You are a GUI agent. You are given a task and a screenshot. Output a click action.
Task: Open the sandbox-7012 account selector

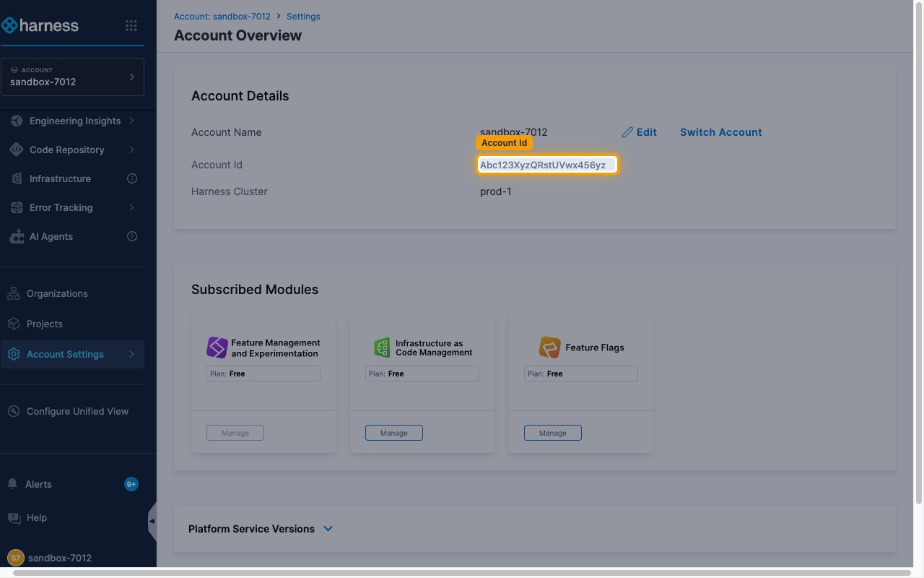point(72,77)
